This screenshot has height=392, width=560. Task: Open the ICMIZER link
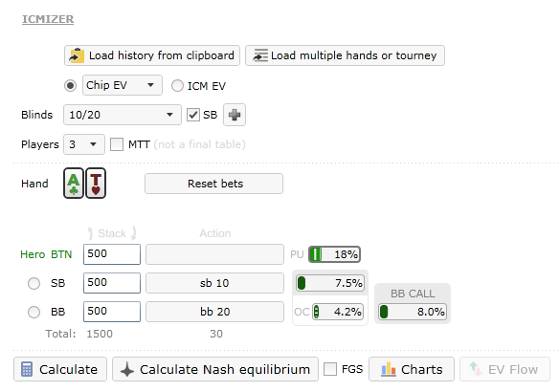coord(48,19)
